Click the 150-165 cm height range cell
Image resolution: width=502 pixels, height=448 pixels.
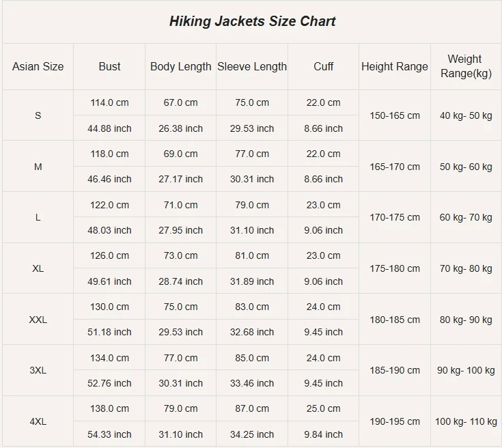tap(395, 115)
